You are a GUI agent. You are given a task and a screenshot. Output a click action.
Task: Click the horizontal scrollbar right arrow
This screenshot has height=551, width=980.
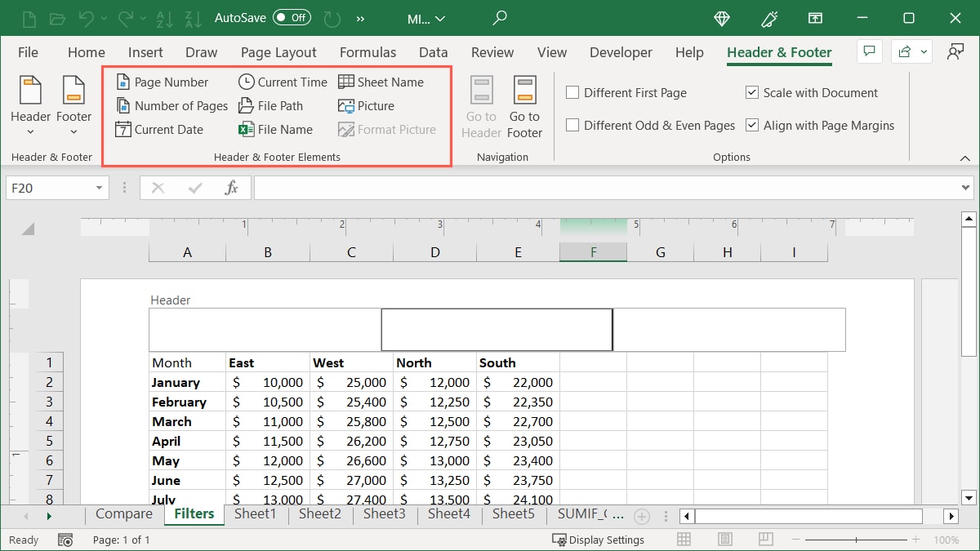(951, 516)
